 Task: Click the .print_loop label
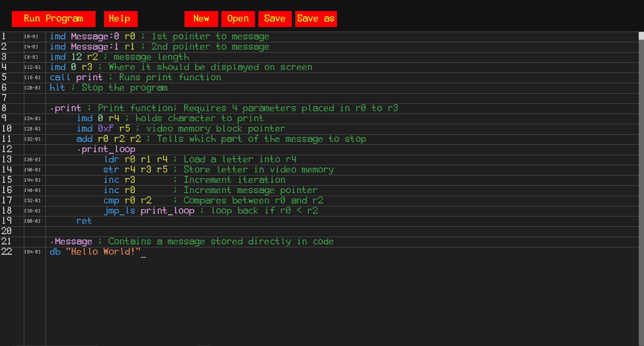[107, 149]
